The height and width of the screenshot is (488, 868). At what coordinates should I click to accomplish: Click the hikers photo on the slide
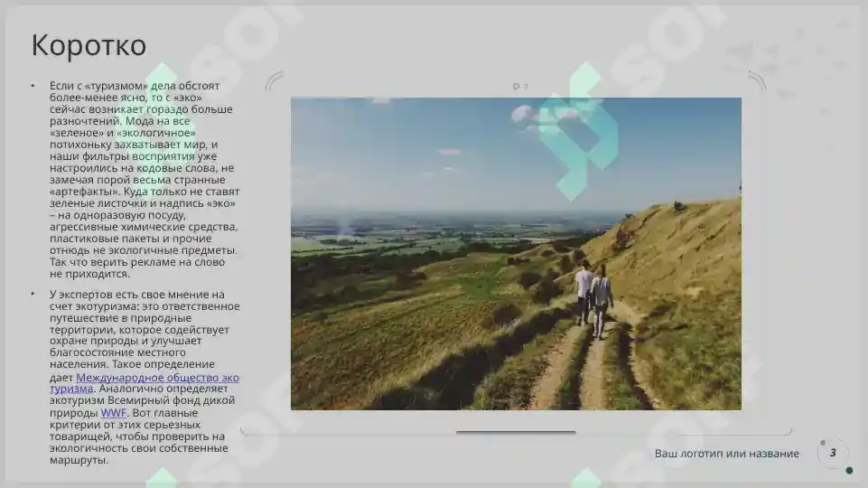pos(516,254)
